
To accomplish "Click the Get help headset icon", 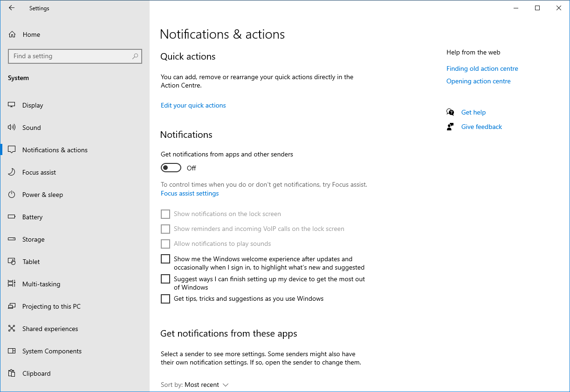I will (450, 112).
